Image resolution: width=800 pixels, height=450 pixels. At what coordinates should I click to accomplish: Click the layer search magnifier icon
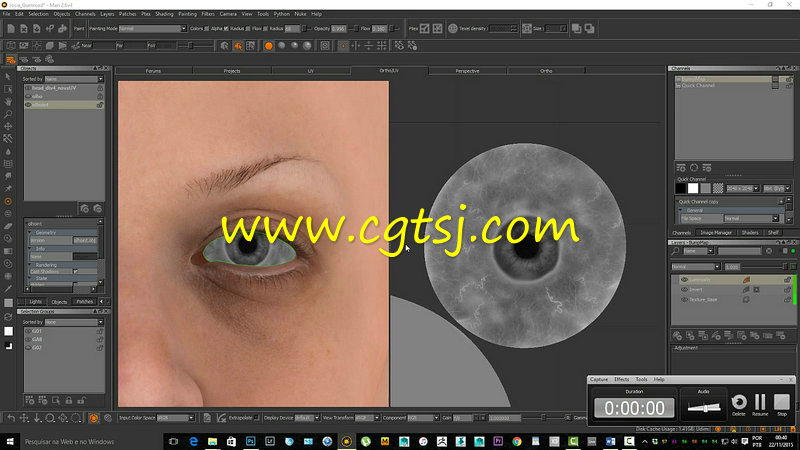click(x=676, y=251)
